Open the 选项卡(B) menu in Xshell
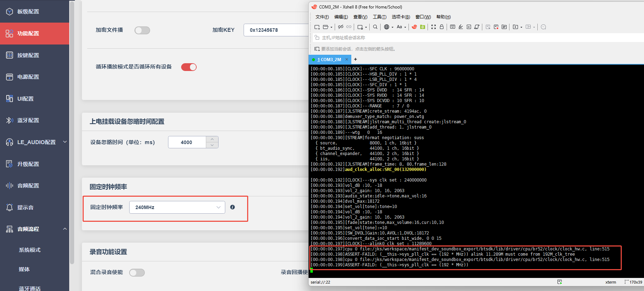The image size is (644, 291). click(x=401, y=17)
